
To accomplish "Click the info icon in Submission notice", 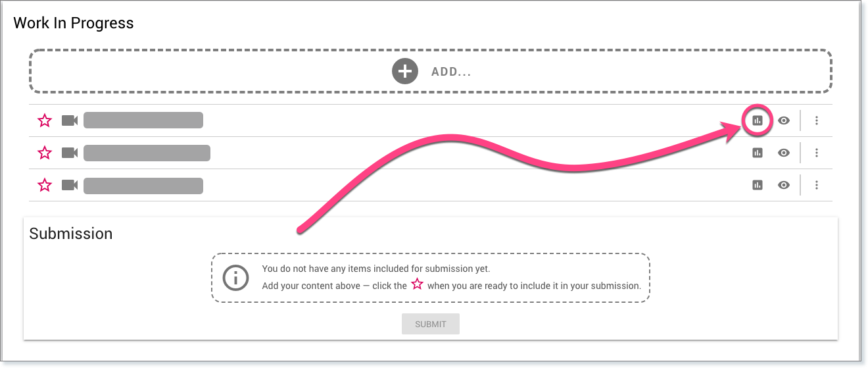I will coord(235,278).
